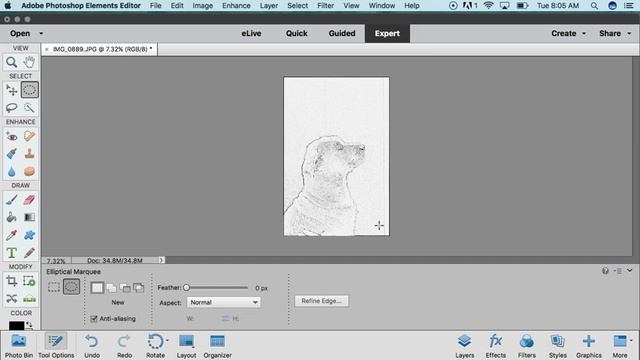Select the Blur tool
Screen dimensions: 640x360
pos(11,171)
